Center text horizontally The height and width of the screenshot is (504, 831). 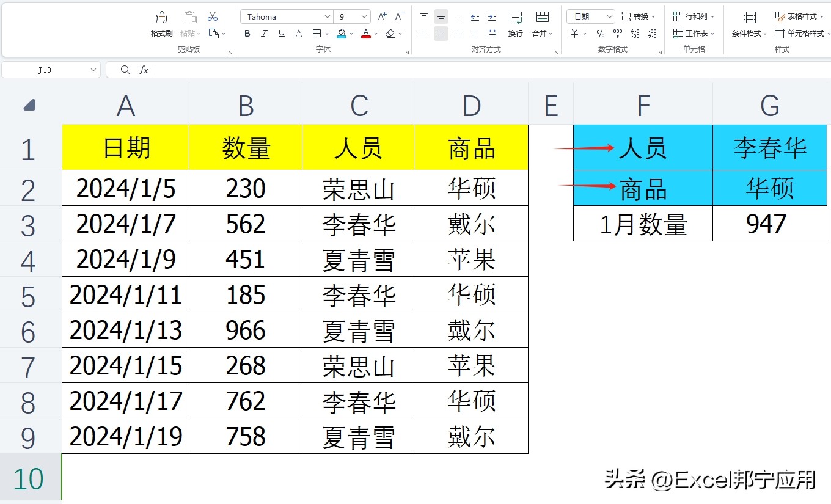pos(441,34)
